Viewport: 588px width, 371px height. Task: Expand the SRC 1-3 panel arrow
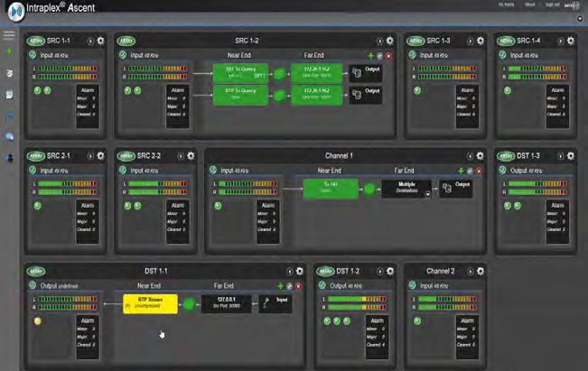pyautogui.click(x=471, y=42)
